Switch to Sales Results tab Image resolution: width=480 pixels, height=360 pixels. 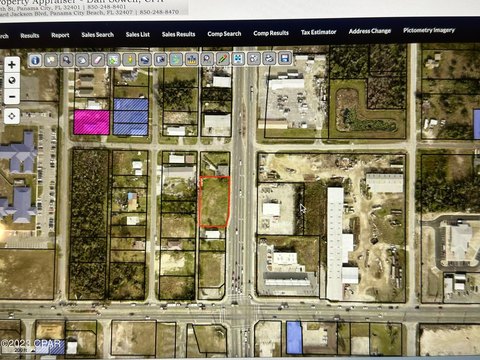pyautogui.click(x=178, y=34)
